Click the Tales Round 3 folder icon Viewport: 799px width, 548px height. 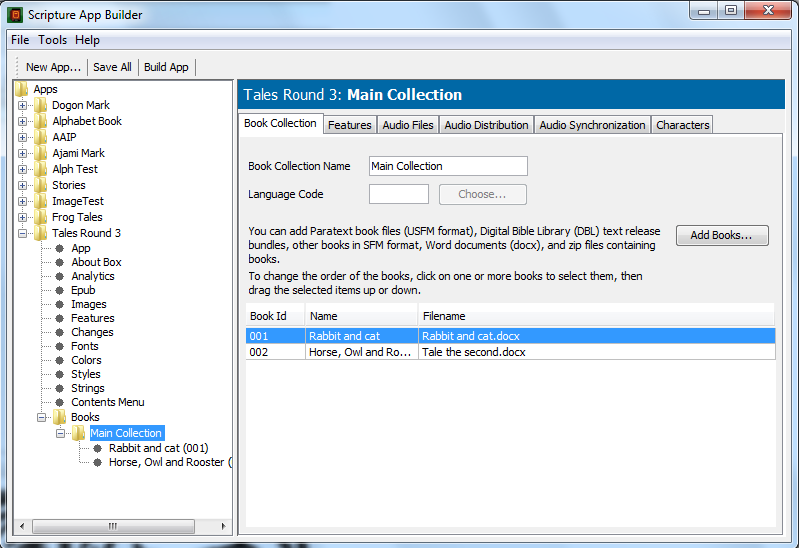pos(41,233)
